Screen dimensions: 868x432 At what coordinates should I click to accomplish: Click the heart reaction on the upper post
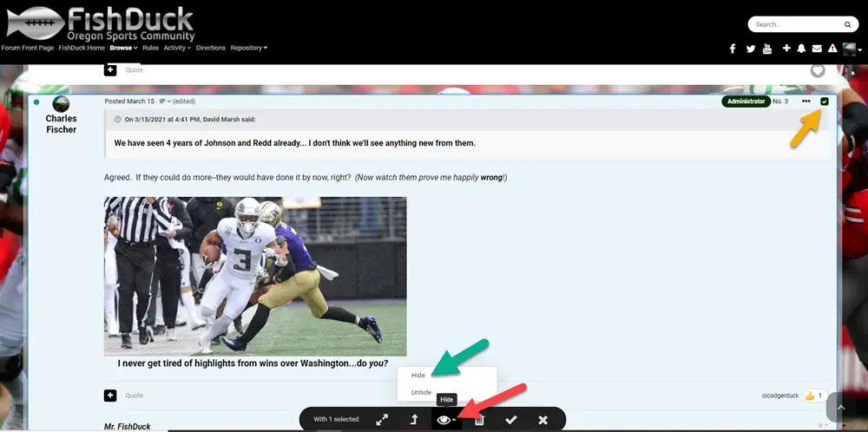(818, 71)
